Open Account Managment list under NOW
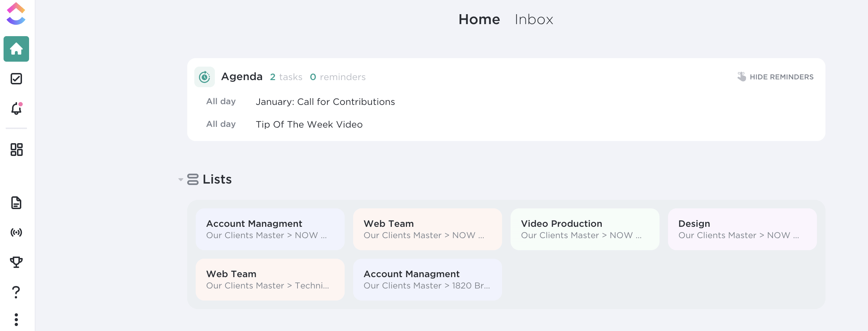Screen dimensions: 868x331 [270, 229]
